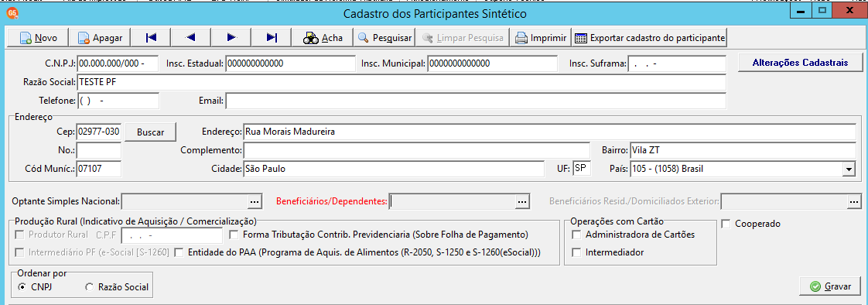This screenshot has height=305, width=868.
Task: Click the Produtor Rural checkbox
Action: pos(19,234)
